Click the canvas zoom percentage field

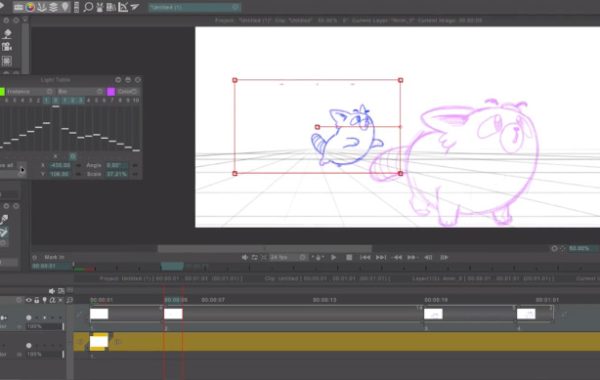(582, 248)
